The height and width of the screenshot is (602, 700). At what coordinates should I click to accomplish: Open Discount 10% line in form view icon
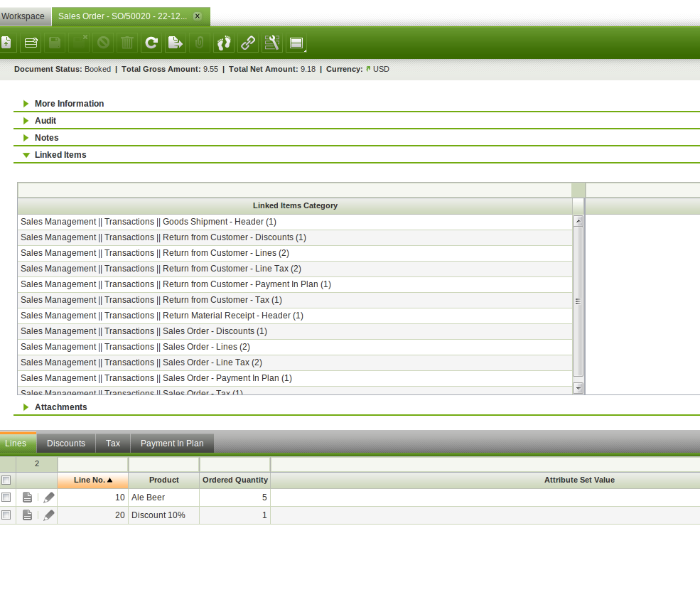click(27, 515)
